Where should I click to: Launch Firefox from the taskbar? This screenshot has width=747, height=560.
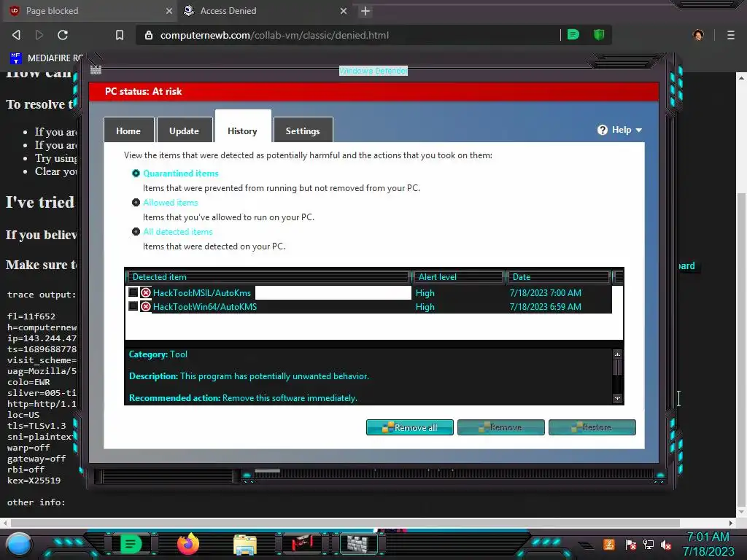coord(187,544)
